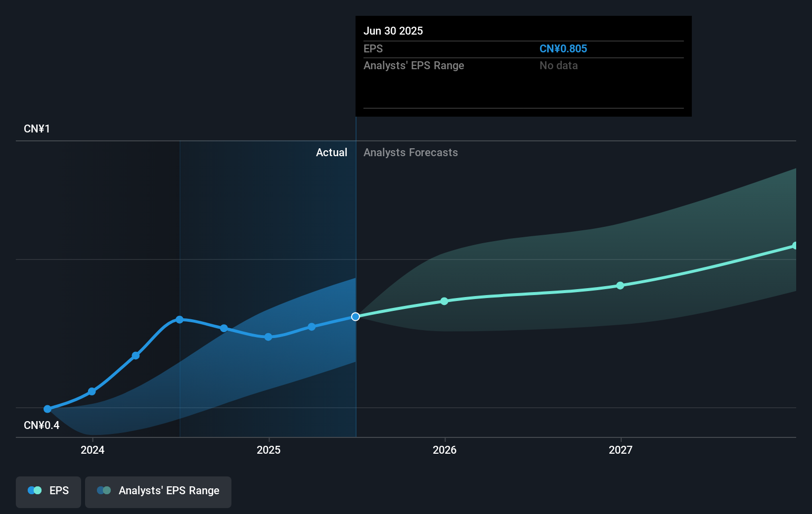Click the green forecast data point near 2027

tap(620, 286)
